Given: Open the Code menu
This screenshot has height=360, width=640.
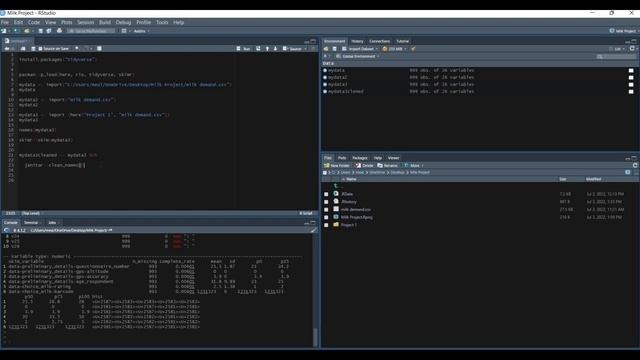Looking at the screenshot, I should click(x=34, y=22).
